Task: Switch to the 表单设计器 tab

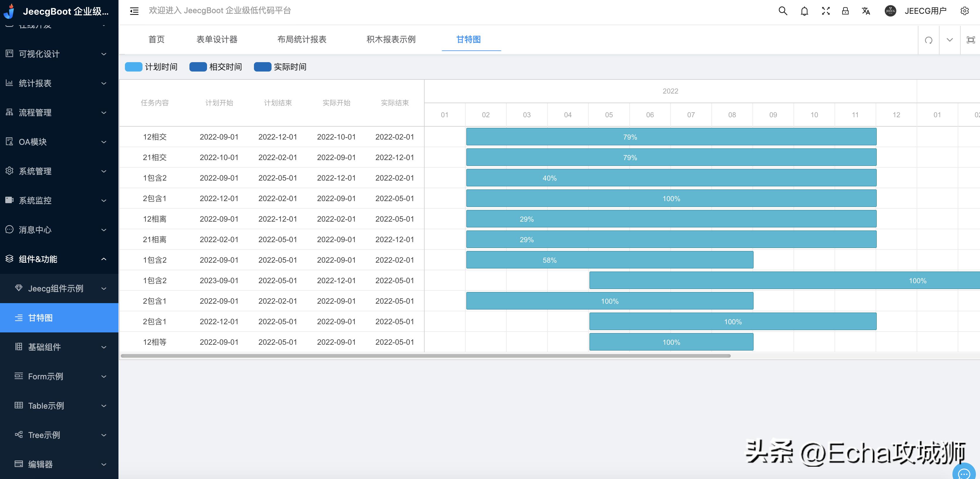Action: 217,39
